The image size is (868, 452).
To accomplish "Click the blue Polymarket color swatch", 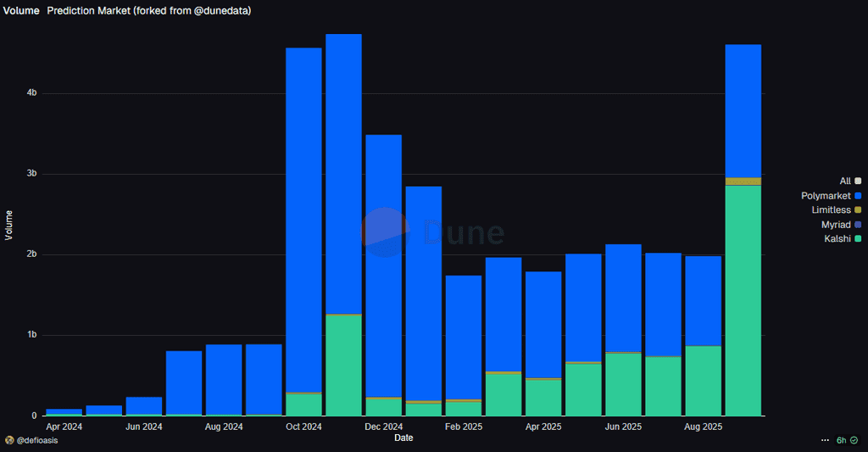I will point(858,196).
